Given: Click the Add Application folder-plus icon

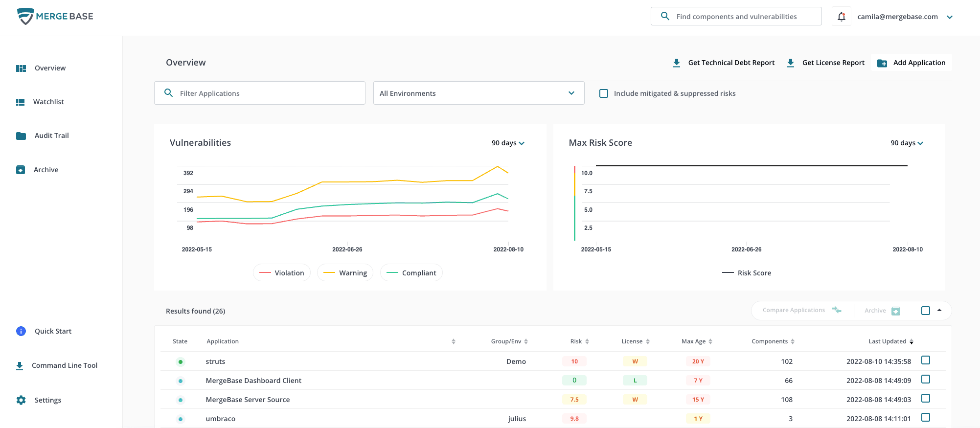Looking at the screenshot, I should 882,63.
